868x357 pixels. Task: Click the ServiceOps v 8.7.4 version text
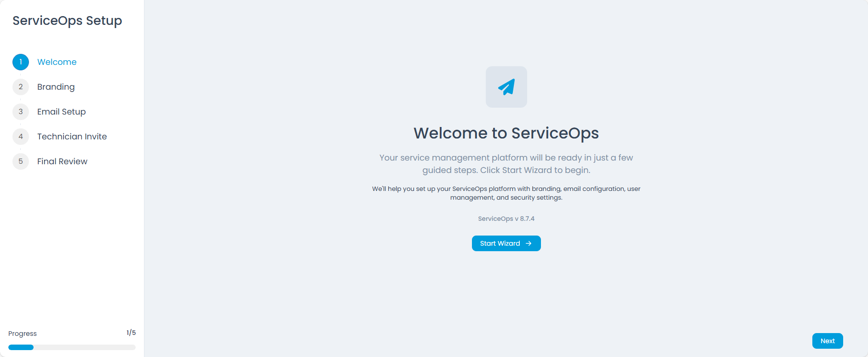click(x=506, y=219)
